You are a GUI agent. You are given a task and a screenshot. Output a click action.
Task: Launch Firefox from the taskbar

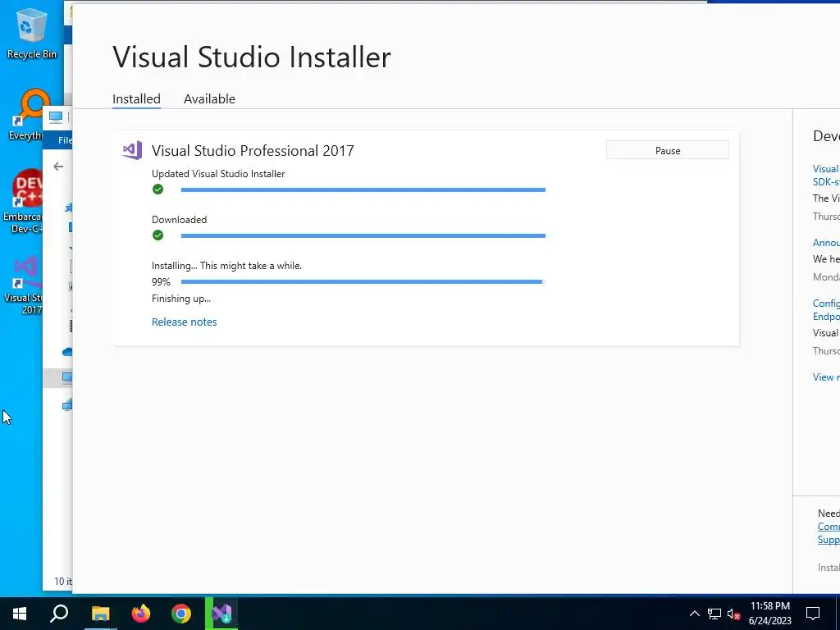(141, 614)
